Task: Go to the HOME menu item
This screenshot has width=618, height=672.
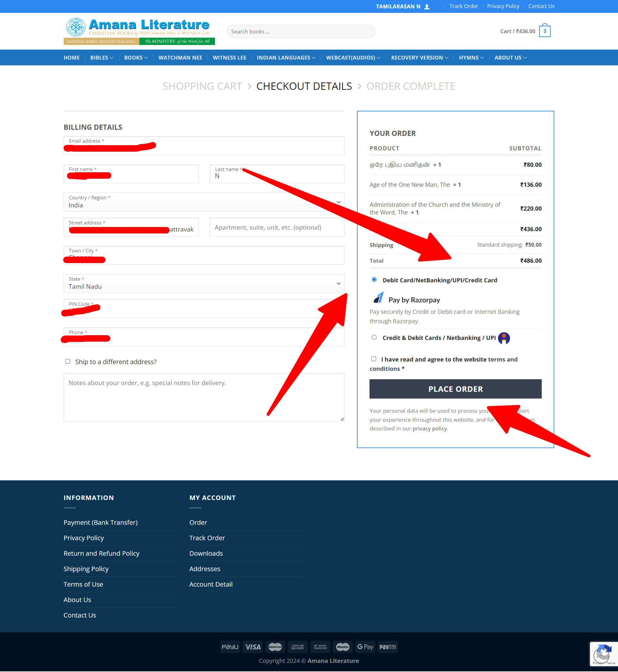Action: coord(71,58)
